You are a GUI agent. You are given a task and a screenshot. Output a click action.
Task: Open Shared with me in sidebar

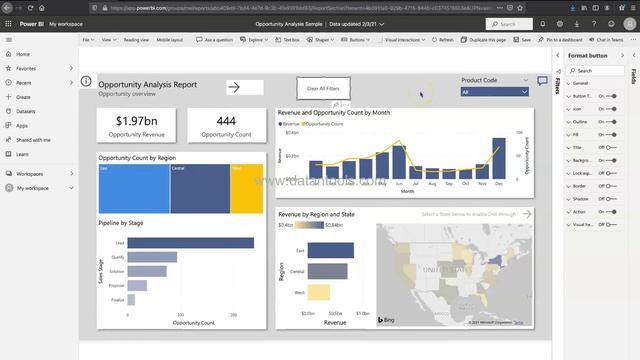tap(33, 140)
